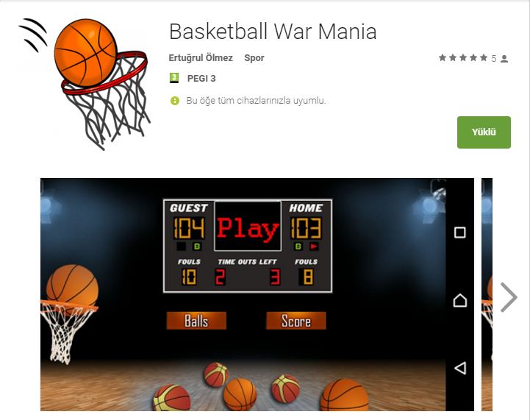Viewport: 530px width, 420px height.
Task: Open the main gameplay screenshot thumbnail
Action: tap(257, 294)
